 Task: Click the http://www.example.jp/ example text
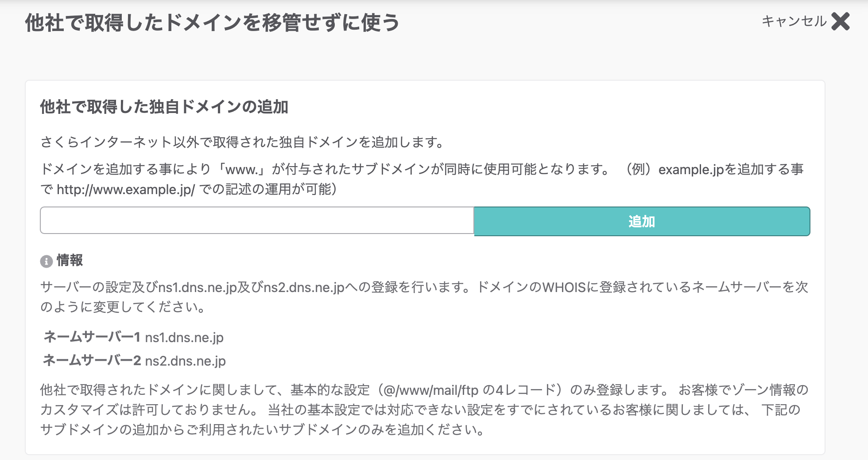(x=126, y=190)
